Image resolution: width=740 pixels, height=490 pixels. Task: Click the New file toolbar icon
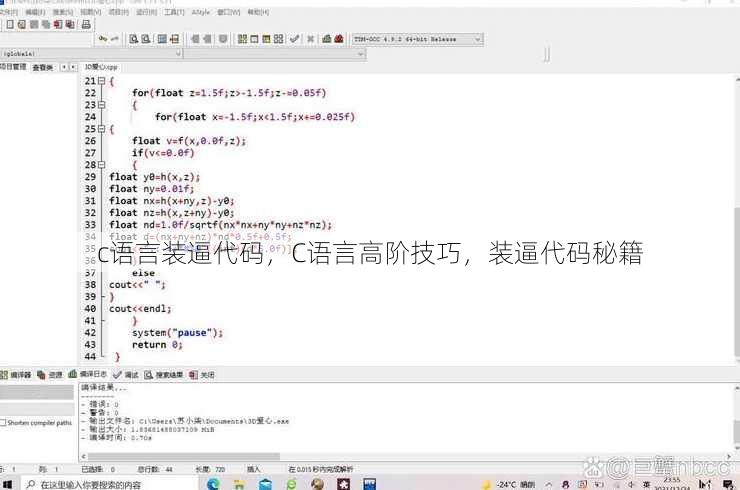pyautogui.click(x=10, y=25)
